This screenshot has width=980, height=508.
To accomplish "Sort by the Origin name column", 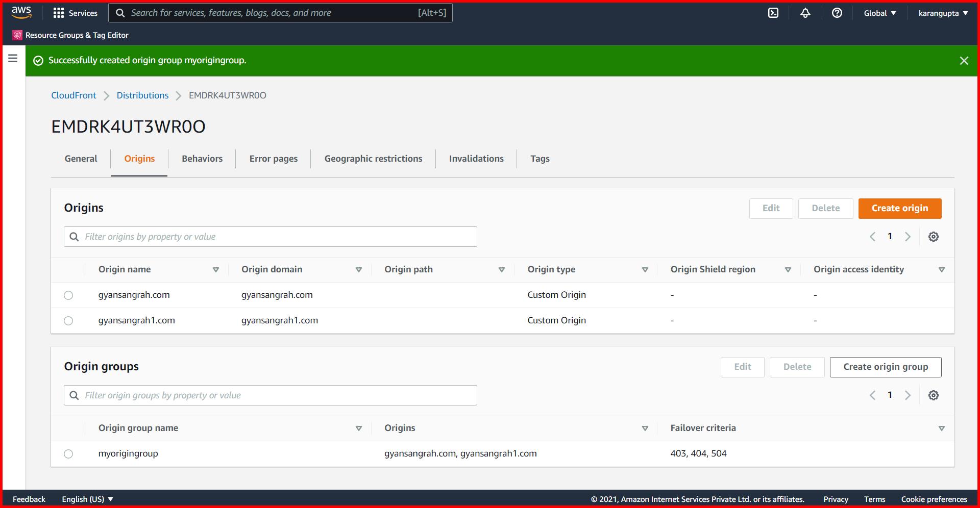I will [x=216, y=269].
